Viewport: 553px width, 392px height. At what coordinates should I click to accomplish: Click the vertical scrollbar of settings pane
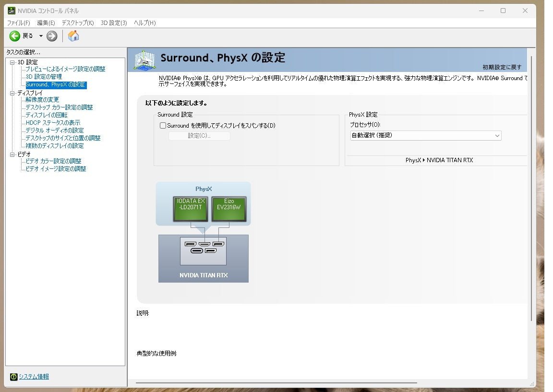click(531, 189)
